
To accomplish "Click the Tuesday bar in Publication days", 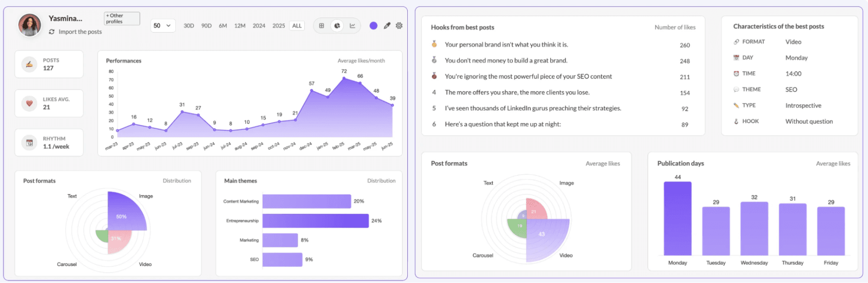I will [716, 231].
